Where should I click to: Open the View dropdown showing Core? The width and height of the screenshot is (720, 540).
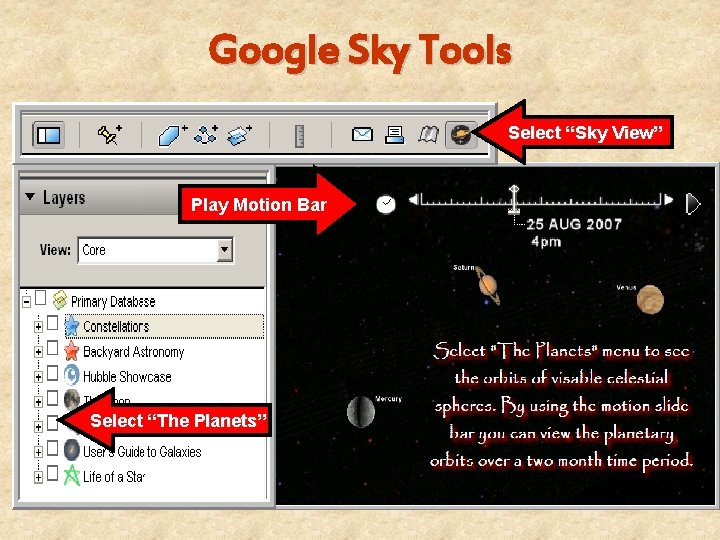pyautogui.click(x=155, y=250)
